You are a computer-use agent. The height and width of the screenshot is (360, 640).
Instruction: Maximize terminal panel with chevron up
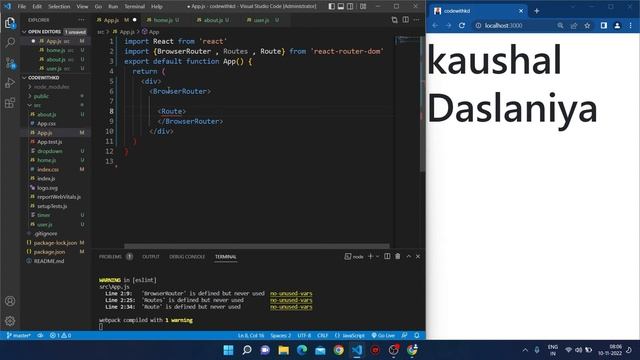[409, 256]
